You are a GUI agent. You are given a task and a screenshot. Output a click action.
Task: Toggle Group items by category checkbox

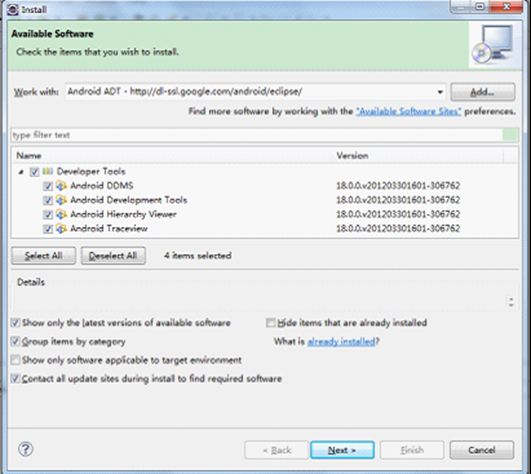15,341
